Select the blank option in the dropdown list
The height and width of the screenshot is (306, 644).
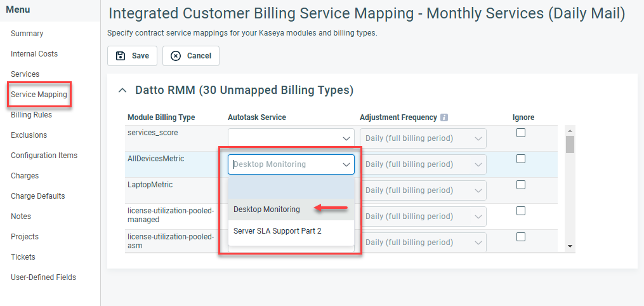coord(291,189)
